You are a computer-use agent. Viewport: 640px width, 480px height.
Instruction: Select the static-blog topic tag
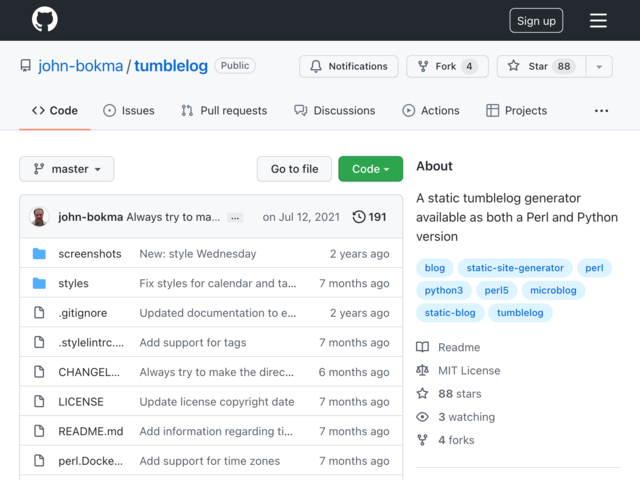tap(450, 313)
